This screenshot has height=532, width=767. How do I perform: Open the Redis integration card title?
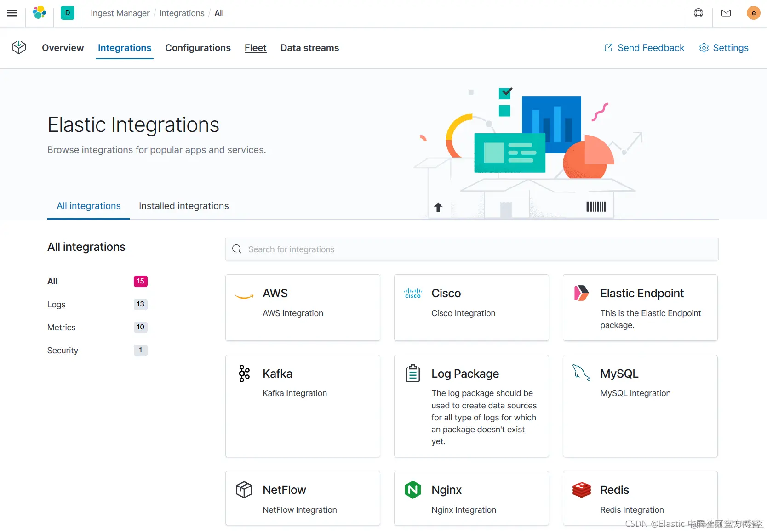(x=614, y=490)
